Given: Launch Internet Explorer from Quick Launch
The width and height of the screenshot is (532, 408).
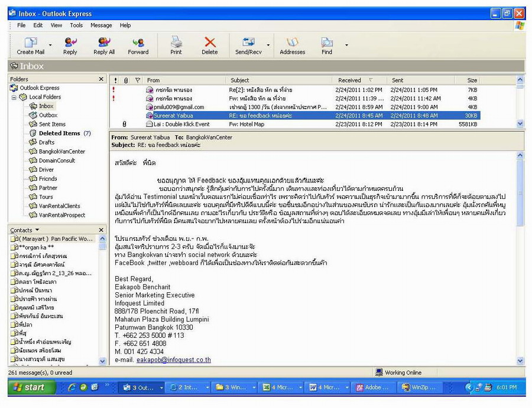Looking at the screenshot, I should click(72, 387).
